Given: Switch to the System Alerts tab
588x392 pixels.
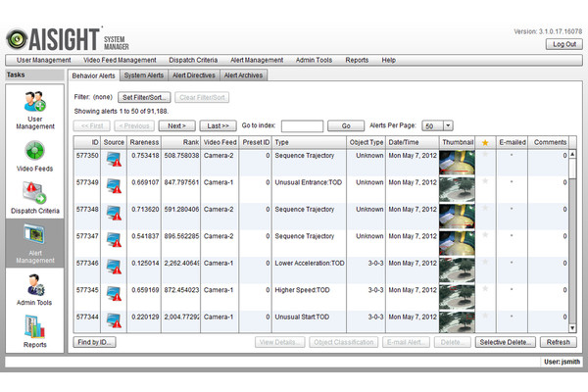Looking at the screenshot, I should pos(143,75).
